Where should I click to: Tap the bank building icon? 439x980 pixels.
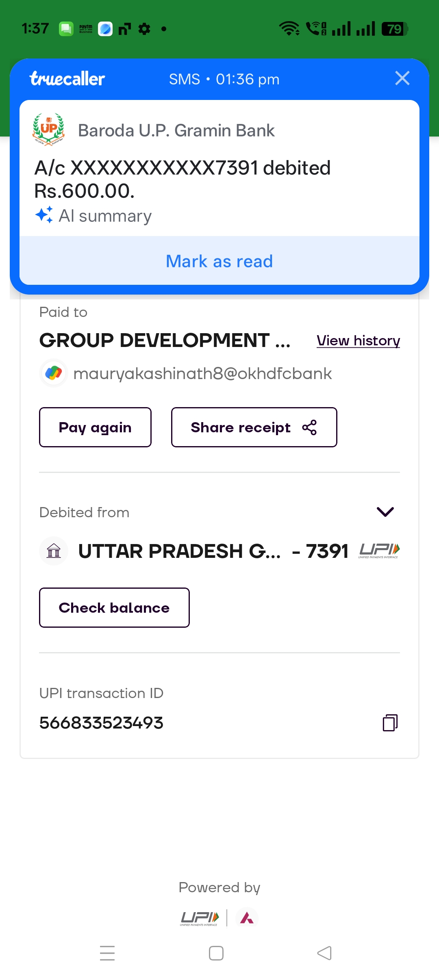click(54, 551)
